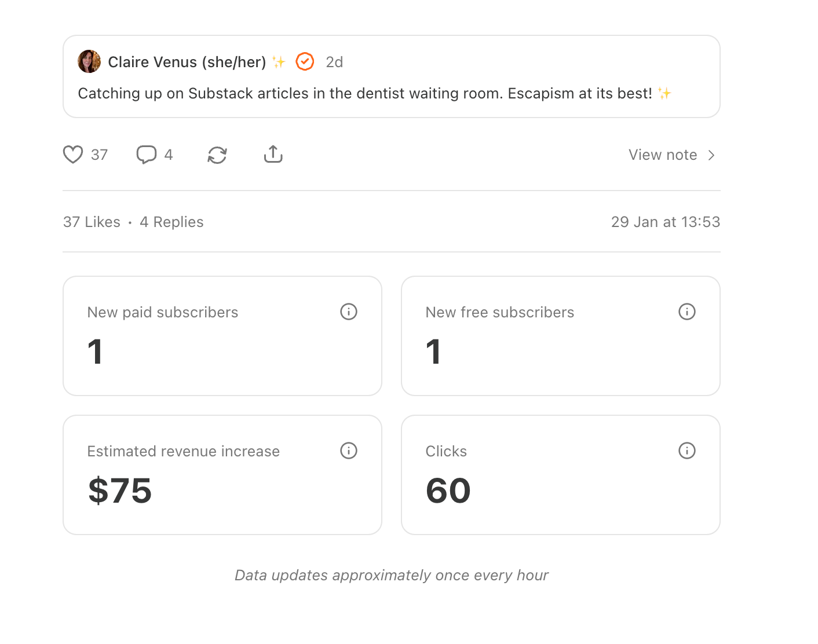Click the orange verified badge
The image size is (818, 644).
305,61
